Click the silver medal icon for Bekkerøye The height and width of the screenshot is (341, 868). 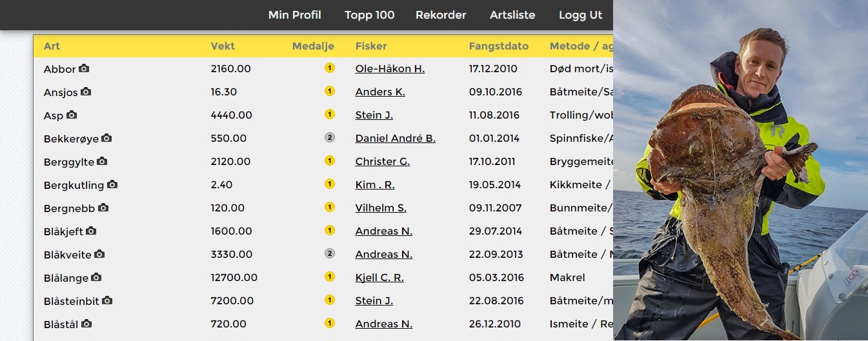pyautogui.click(x=330, y=137)
